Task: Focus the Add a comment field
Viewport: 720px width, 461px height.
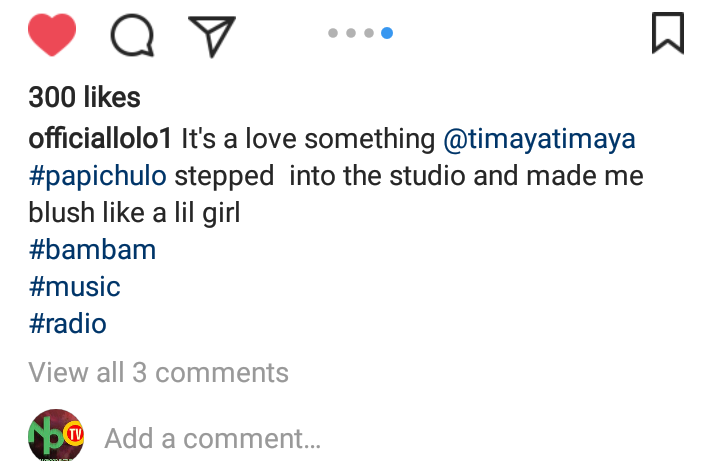Action: [212, 438]
